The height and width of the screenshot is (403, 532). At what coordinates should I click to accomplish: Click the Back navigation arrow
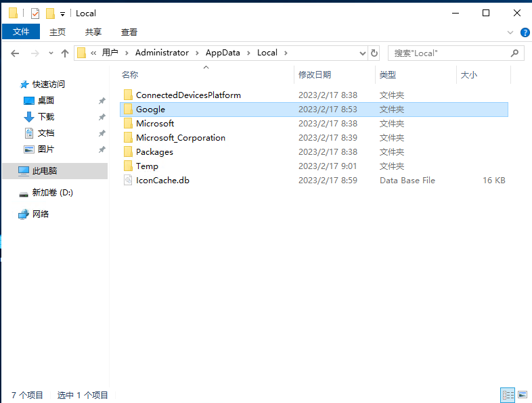coord(15,53)
